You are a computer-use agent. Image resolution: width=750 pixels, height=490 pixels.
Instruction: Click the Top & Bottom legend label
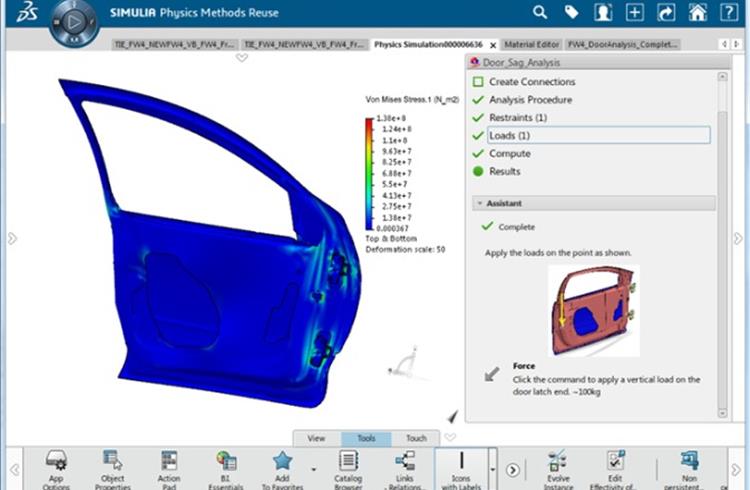(391, 238)
